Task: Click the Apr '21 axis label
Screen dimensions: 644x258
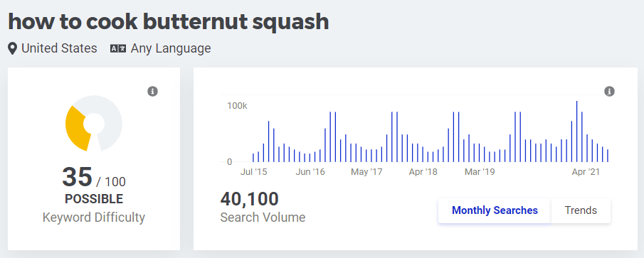Action: click(x=586, y=172)
